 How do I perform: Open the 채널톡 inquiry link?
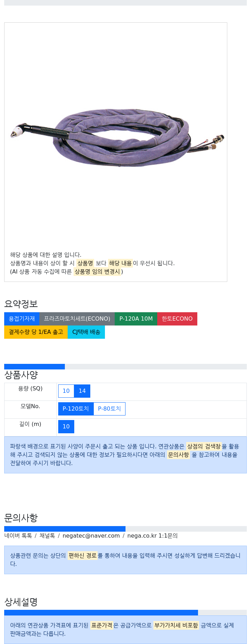47,536
